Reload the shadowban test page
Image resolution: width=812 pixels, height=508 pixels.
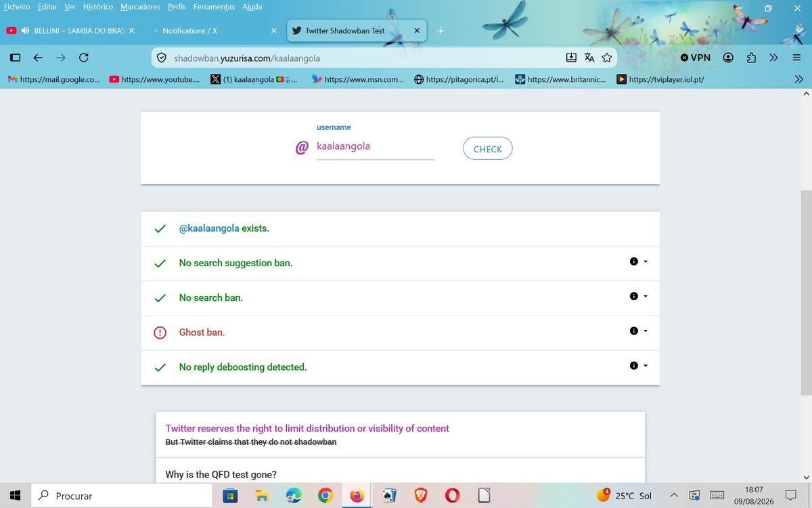pos(83,58)
